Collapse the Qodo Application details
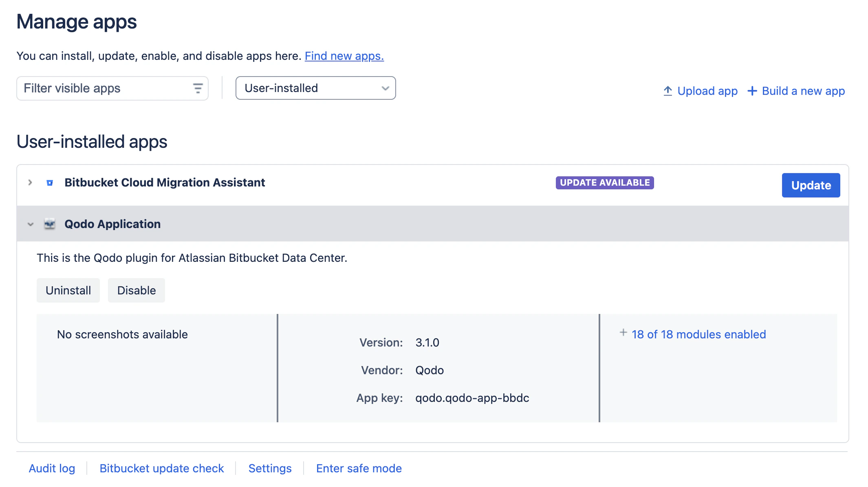 pyautogui.click(x=31, y=224)
